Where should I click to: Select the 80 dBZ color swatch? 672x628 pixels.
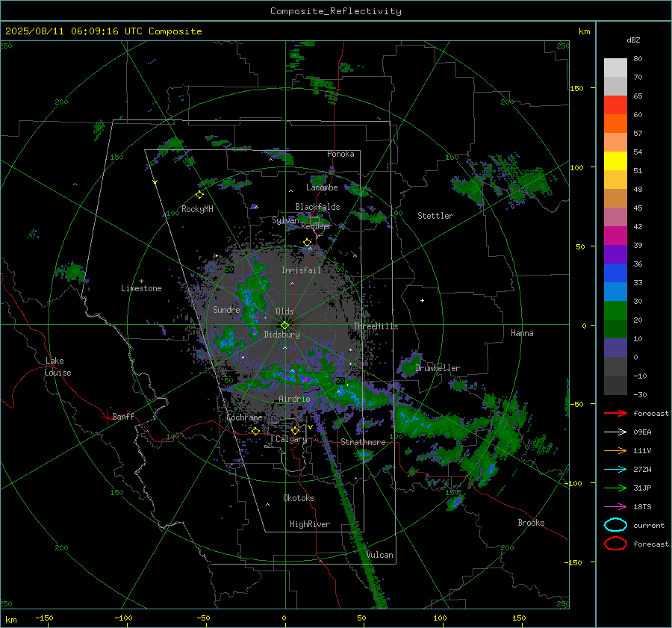(x=615, y=67)
